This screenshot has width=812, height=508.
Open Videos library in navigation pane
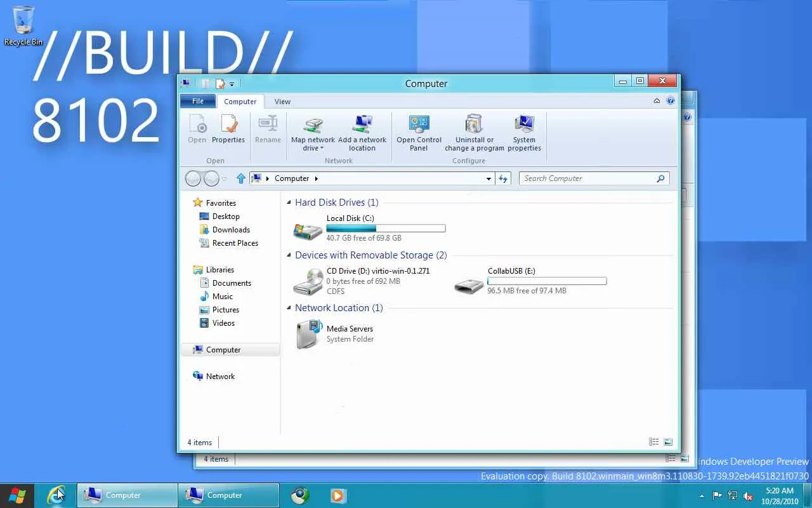click(217, 323)
